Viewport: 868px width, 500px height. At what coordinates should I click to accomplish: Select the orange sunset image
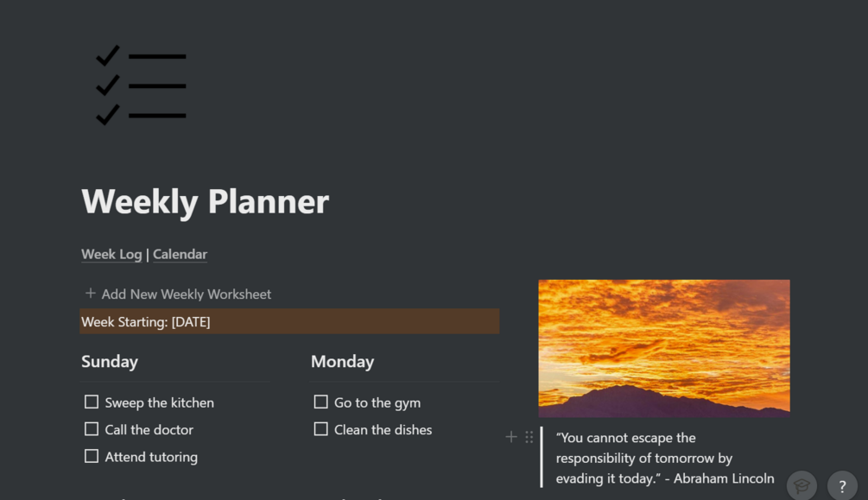(x=663, y=347)
